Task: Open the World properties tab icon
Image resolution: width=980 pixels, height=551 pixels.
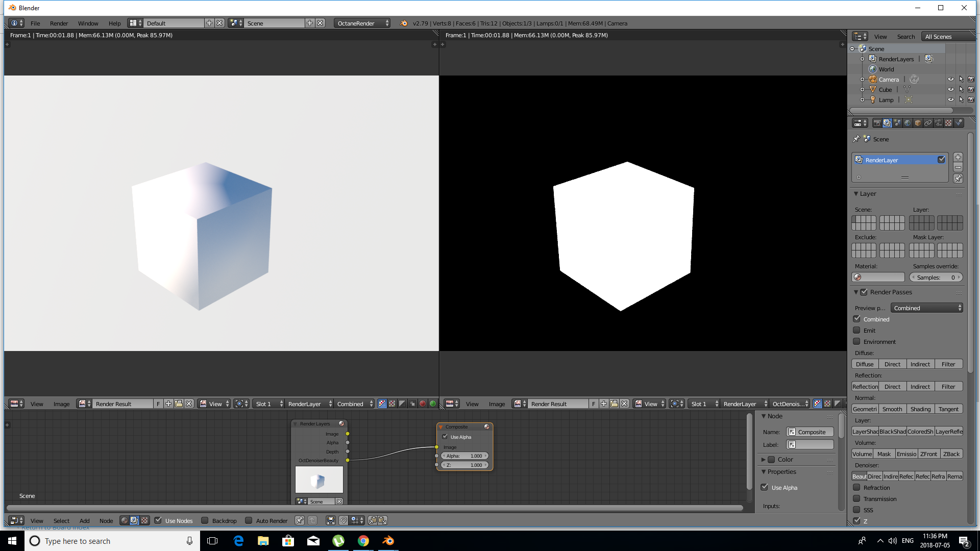Action: pyautogui.click(x=908, y=123)
